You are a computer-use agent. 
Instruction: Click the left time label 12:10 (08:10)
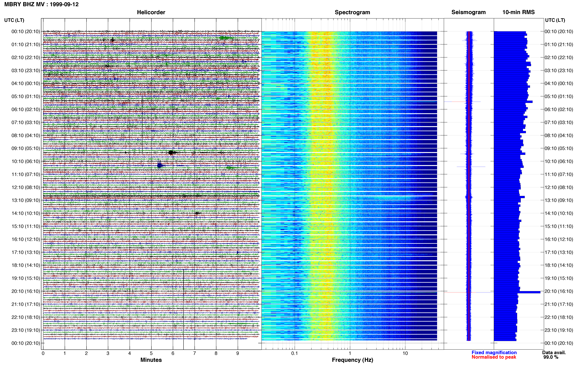point(26,187)
